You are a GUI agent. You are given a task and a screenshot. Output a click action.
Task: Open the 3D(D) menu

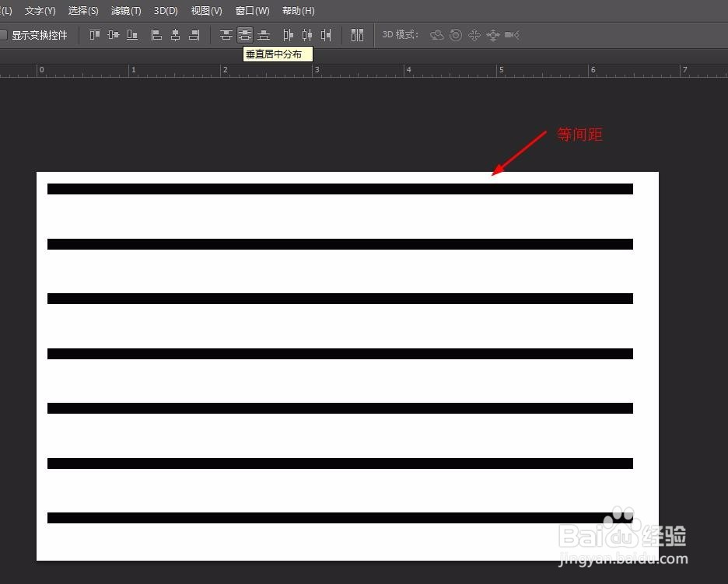[x=166, y=11]
